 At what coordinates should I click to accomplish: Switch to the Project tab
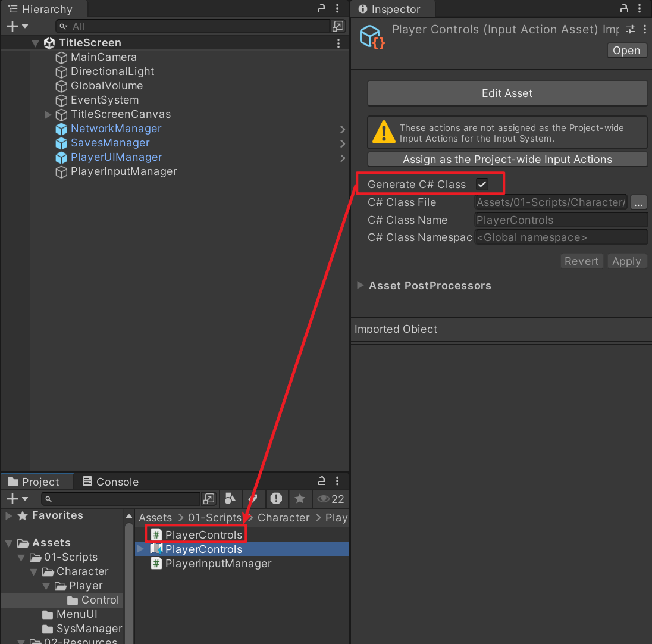[x=37, y=482]
